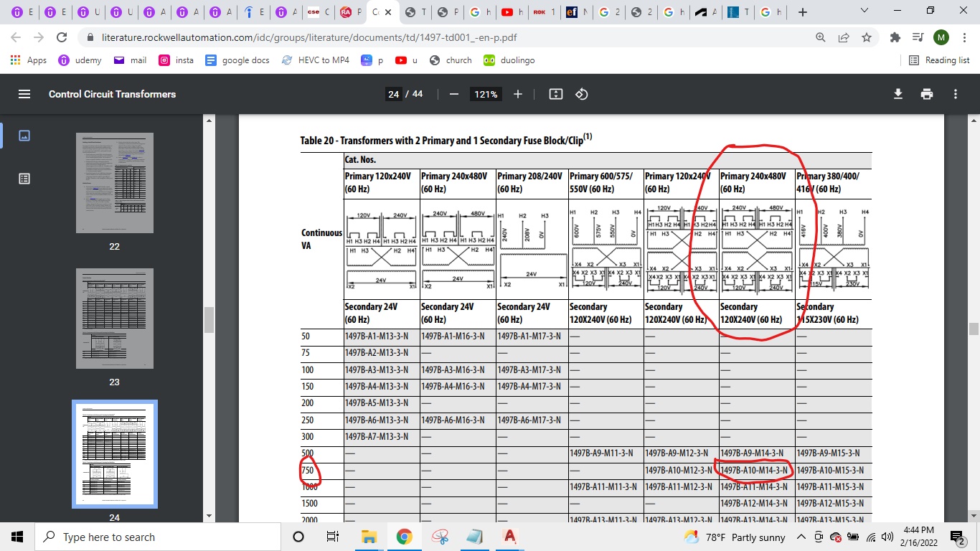Click the document vertical scrollbar thumb
This screenshot has height=551, width=980.
coord(974,329)
